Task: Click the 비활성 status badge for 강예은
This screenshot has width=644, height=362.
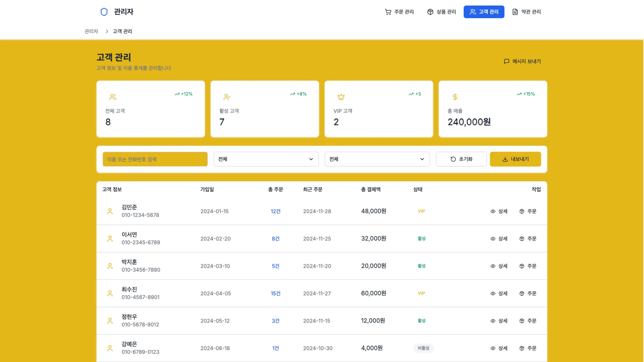Action: [x=423, y=348]
